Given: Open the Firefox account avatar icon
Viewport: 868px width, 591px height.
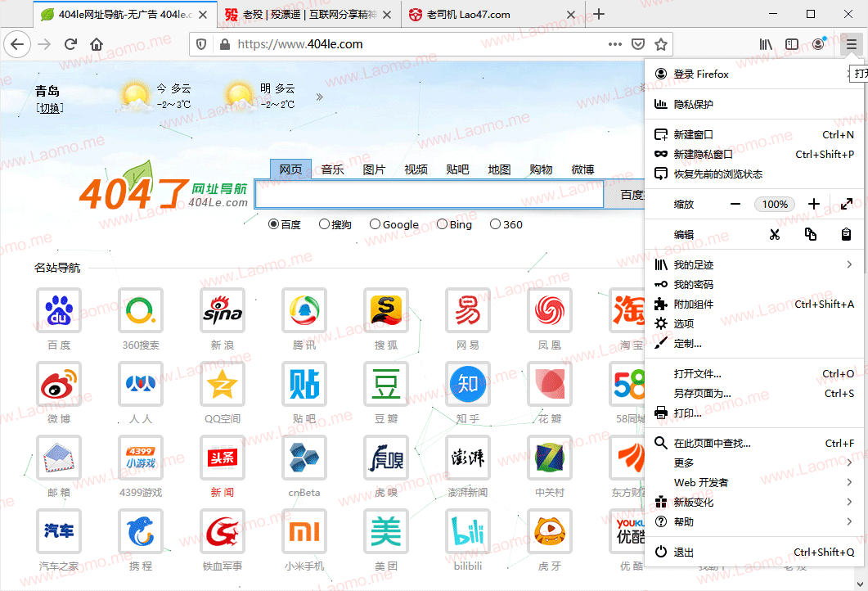Looking at the screenshot, I should (x=818, y=44).
